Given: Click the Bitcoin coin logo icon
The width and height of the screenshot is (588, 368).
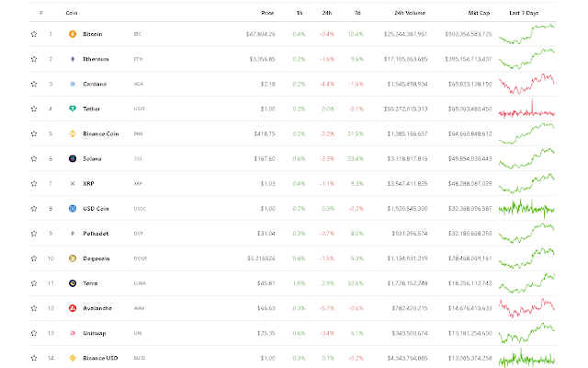Looking at the screenshot, I should pos(73,34).
